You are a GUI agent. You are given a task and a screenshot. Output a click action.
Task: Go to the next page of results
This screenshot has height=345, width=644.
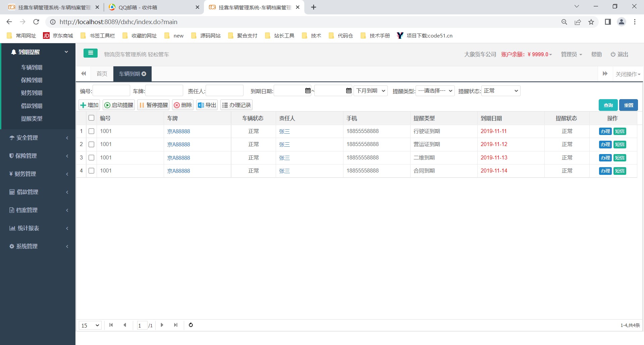(x=162, y=325)
